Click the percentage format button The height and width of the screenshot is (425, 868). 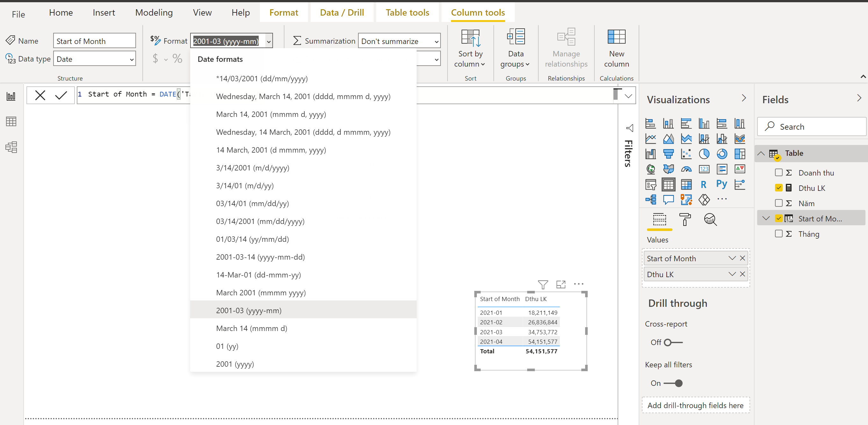tap(177, 58)
